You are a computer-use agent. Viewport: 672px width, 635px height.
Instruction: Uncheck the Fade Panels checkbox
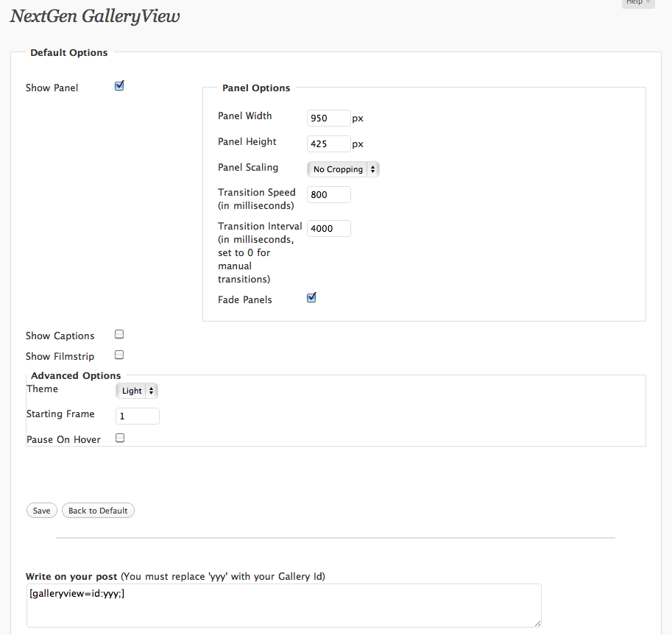tap(311, 298)
